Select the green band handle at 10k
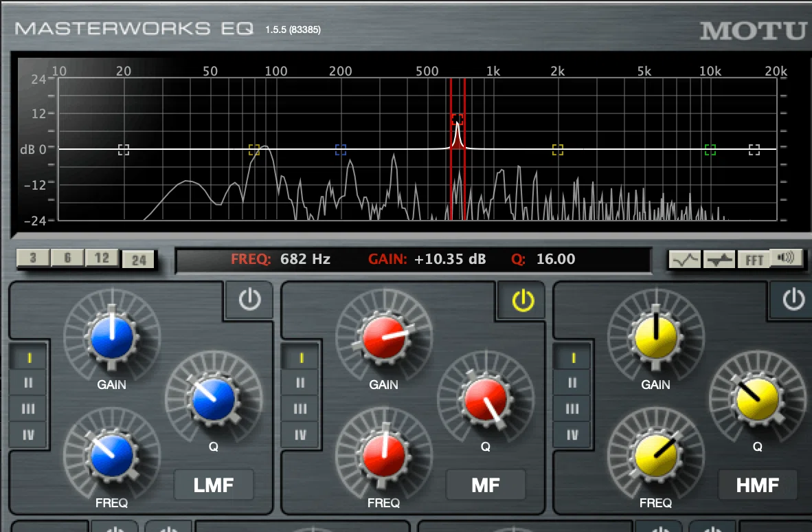812x532 pixels. pyautogui.click(x=710, y=150)
